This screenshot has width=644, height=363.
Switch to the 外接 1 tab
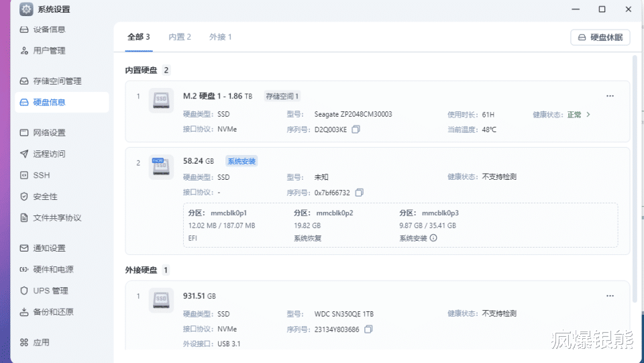pyautogui.click(x=220, y=37)
